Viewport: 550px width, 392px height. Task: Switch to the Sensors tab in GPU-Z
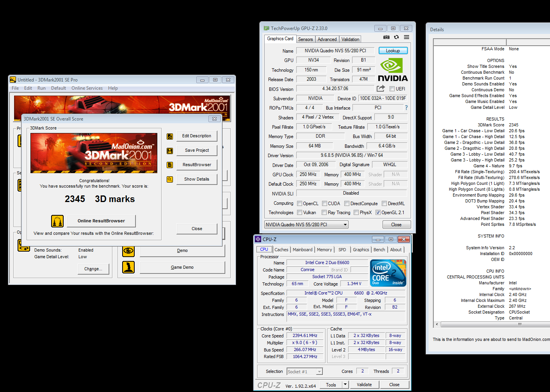tap(306, 39)
